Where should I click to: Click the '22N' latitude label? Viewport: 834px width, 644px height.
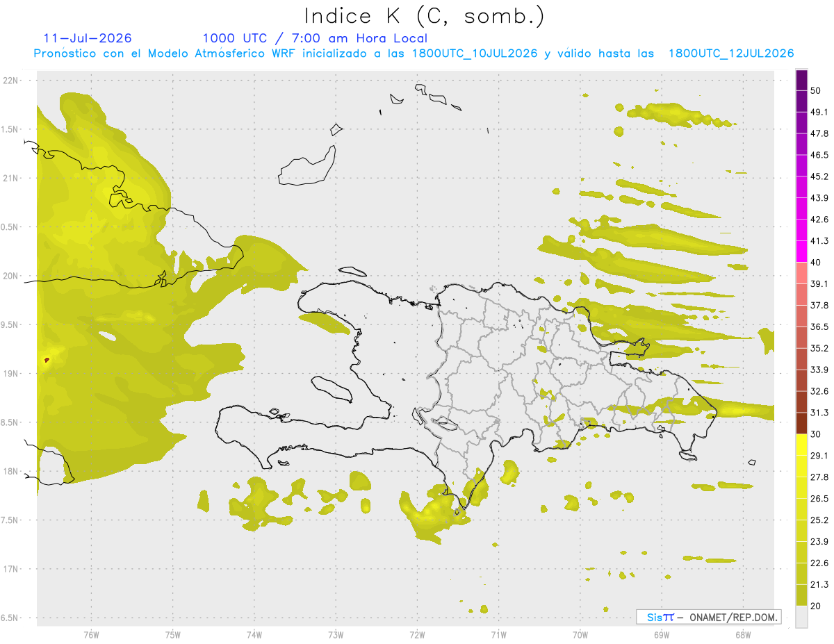(x=10, y=81)
